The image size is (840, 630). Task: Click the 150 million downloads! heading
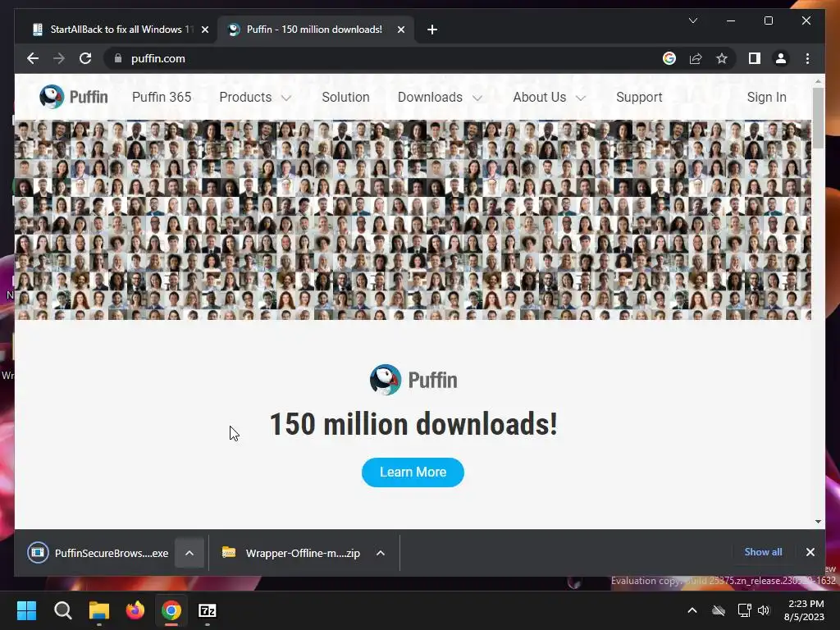click(x=413, y=424)
